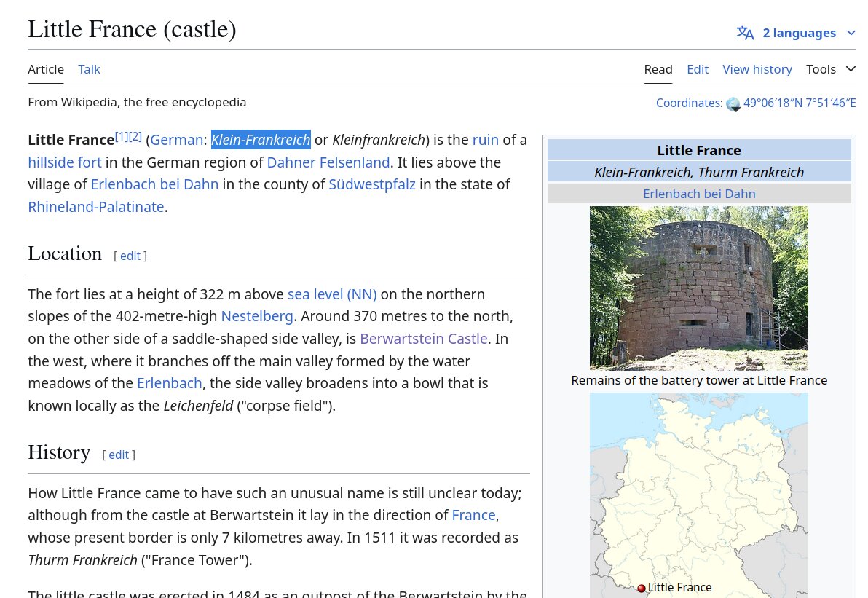868x598 pixels.
Task: Select the Read tab
Action: click(658, 69)
